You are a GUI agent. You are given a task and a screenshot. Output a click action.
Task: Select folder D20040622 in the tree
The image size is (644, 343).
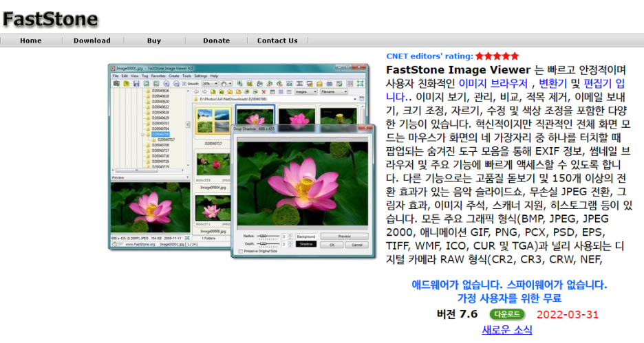tap(160, 107)
